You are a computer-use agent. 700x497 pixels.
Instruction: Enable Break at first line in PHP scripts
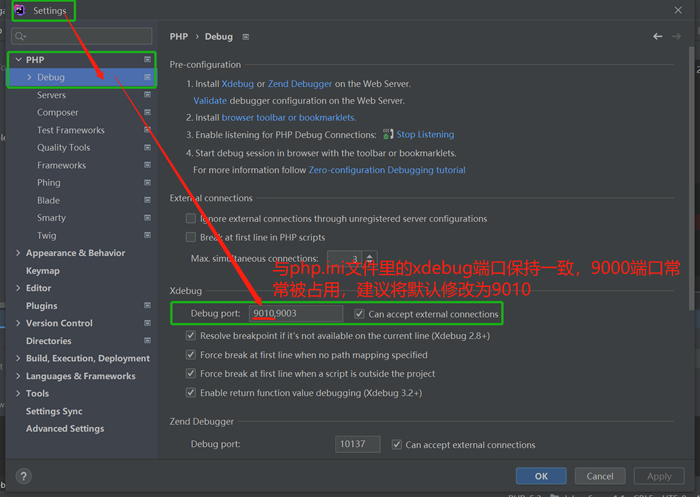pos(191,237)
